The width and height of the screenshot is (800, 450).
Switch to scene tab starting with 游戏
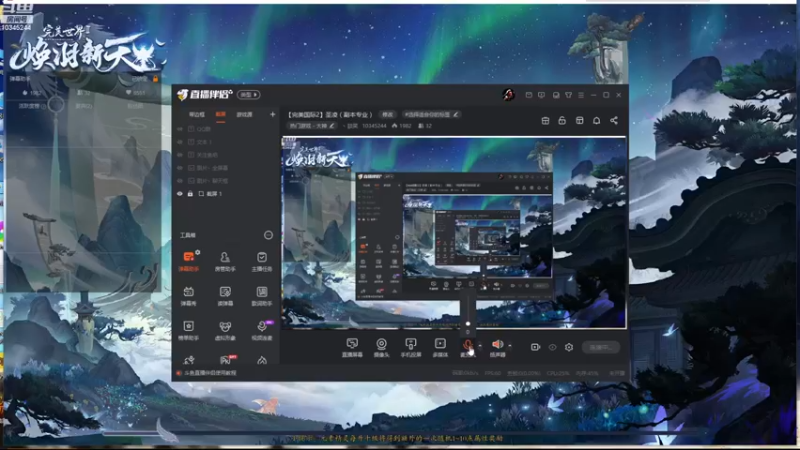tap(244, 114)
